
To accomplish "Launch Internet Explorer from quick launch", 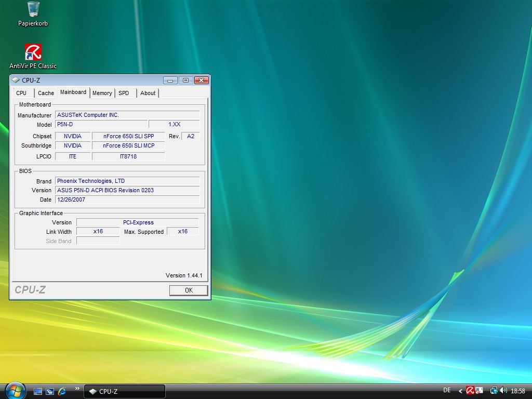I will point(62,391).
